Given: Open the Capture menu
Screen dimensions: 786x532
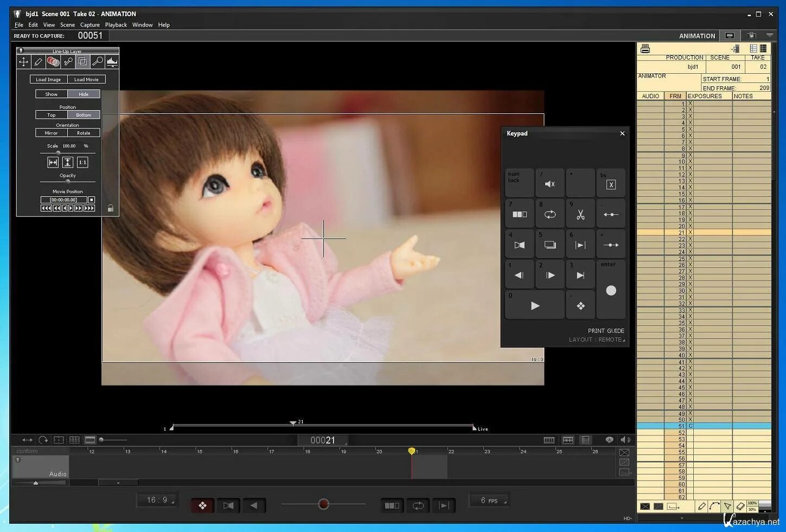Looking at the screenshot, I should coord(90,25).
